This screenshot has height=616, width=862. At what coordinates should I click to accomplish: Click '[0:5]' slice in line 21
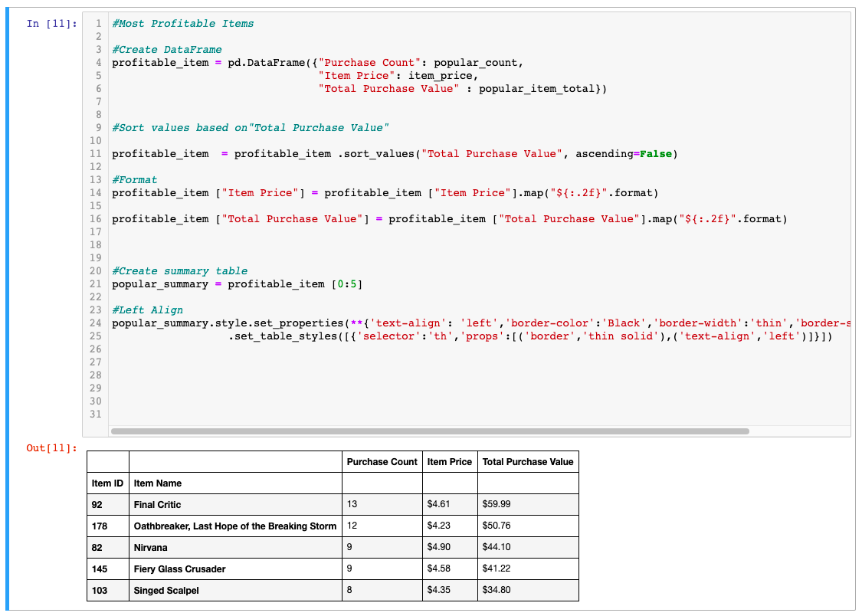coord(346,284)
